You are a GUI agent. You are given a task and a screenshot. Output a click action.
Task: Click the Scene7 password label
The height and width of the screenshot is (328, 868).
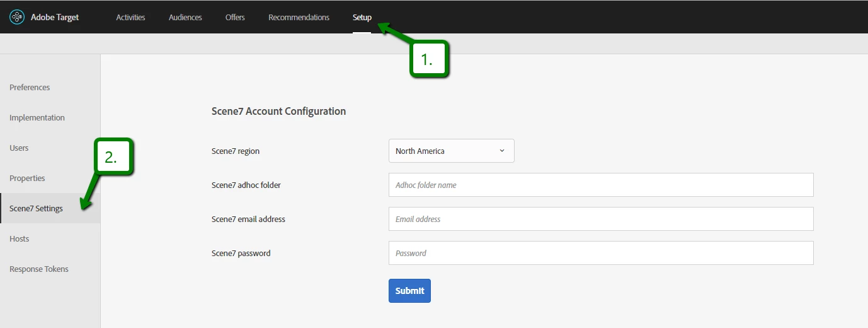(x=241, y=253)
